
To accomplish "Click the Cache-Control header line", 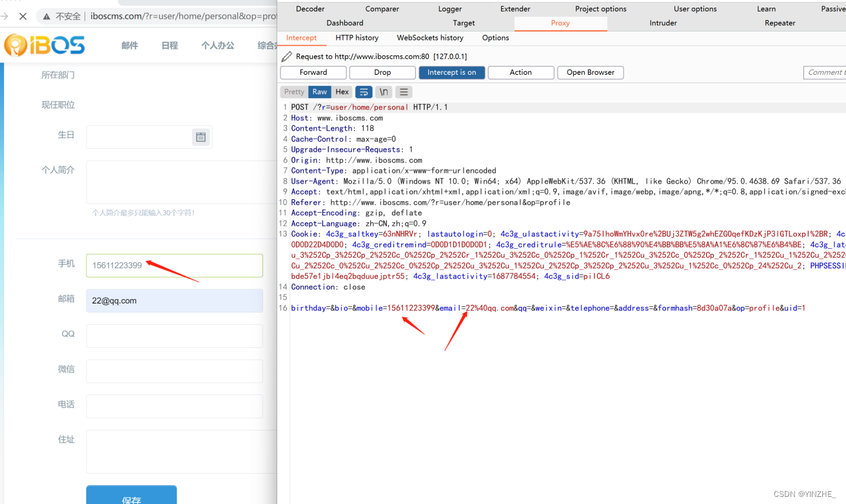I will (343, 139).
